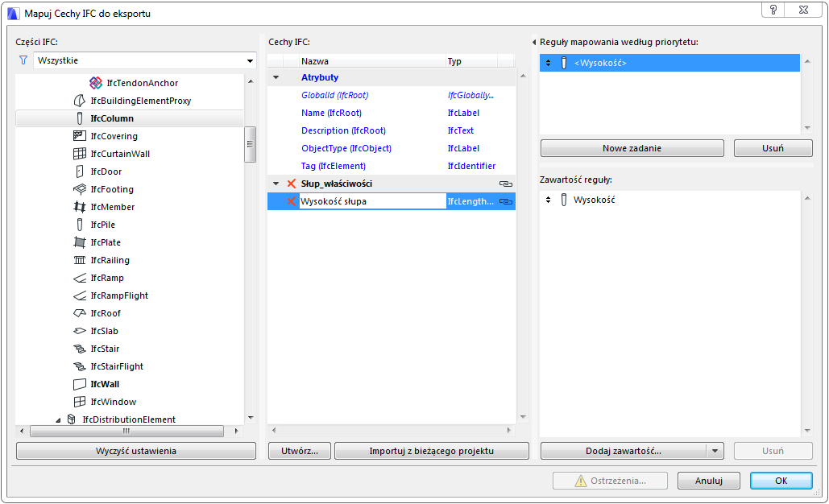
Task: Click the IfcStair icon in the list
Action: tap(80, 349)
